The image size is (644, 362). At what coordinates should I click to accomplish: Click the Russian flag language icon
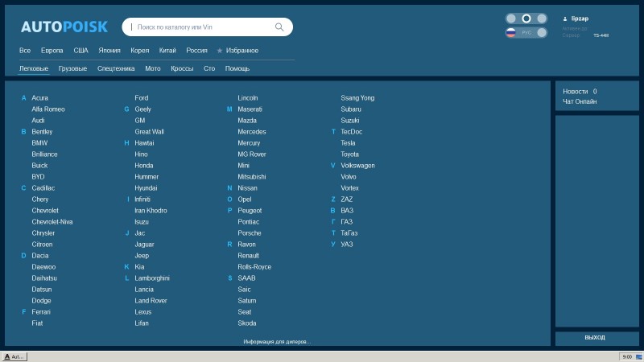click(510, 33)
